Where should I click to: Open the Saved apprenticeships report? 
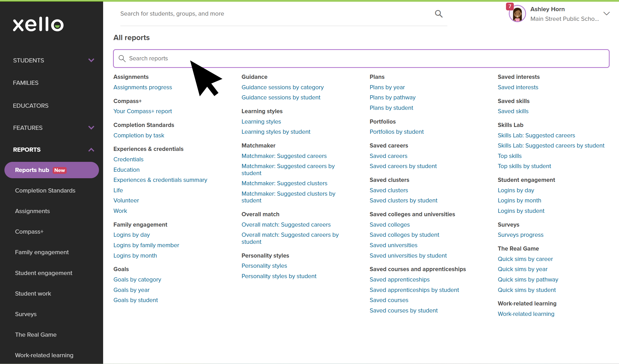click(400, 280)
